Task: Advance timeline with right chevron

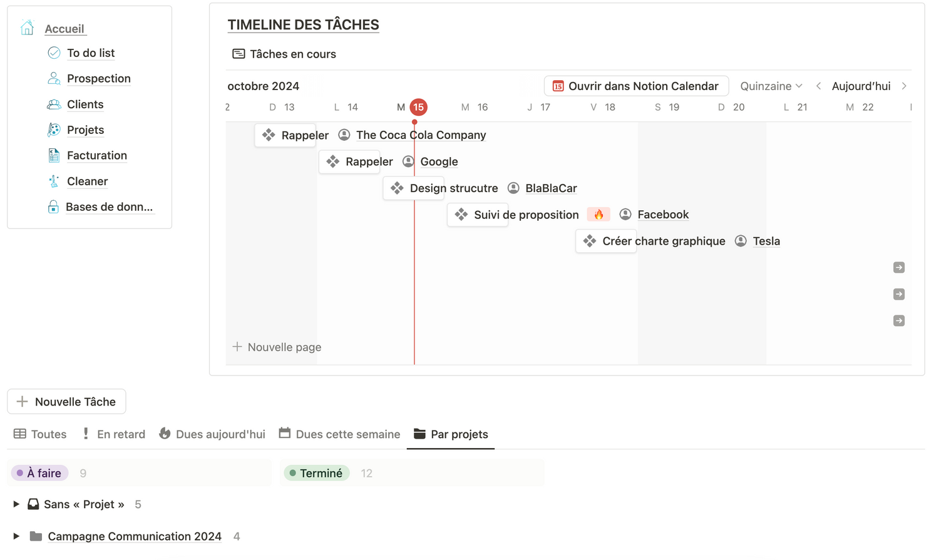Action: [904, 86]
